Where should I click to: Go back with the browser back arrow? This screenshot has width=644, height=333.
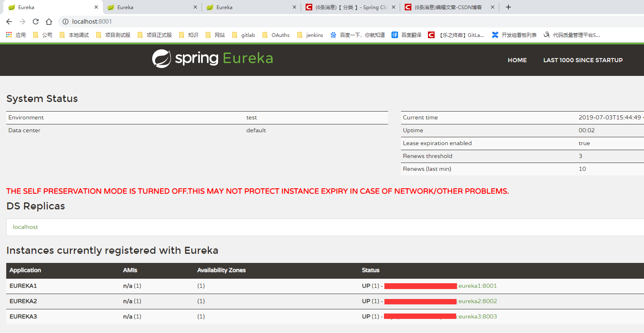pos(9,22)
